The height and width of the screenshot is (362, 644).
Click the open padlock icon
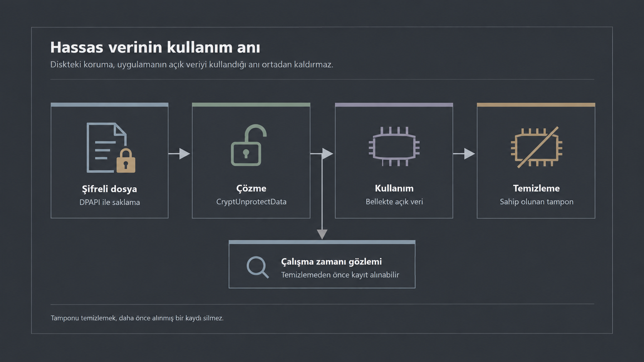249,145
